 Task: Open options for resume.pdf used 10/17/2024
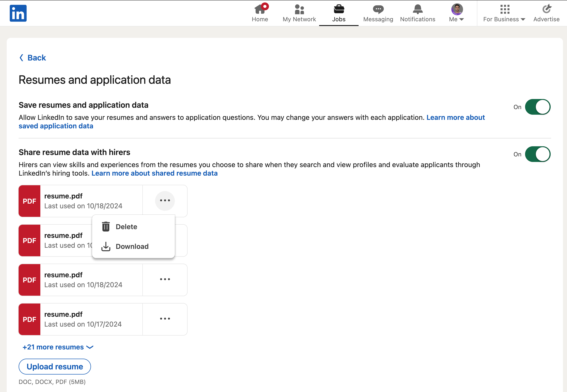tap(165, 319)
